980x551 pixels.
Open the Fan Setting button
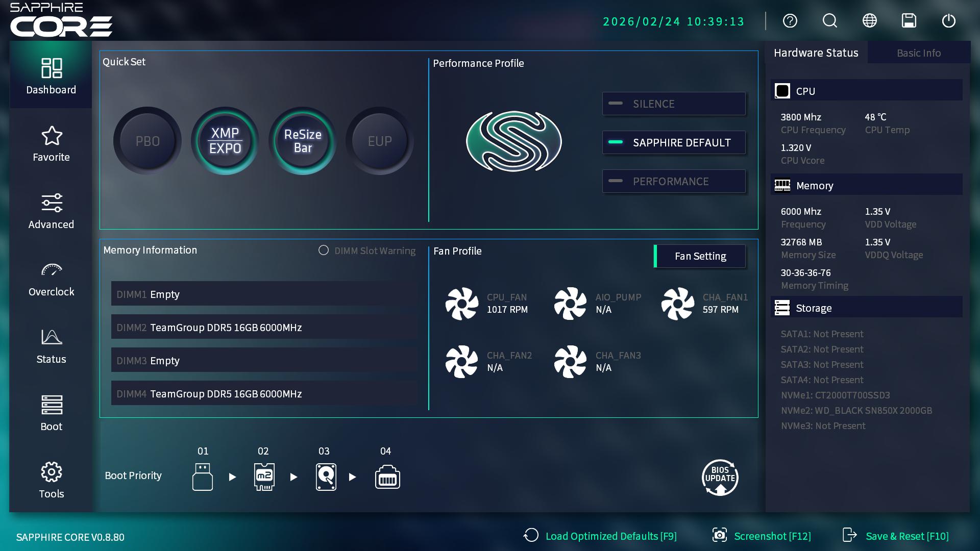click(700, 256)
